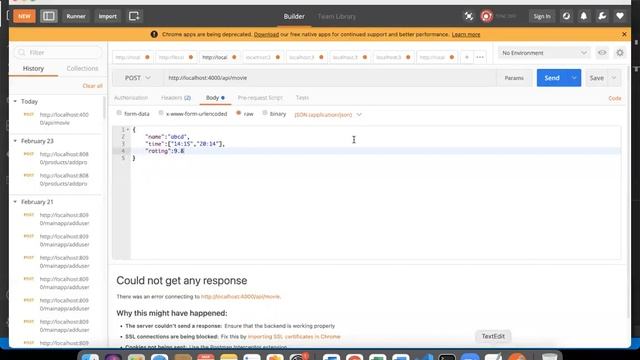
Task: Click the warning info icon in banner
Action: point(154,34)
